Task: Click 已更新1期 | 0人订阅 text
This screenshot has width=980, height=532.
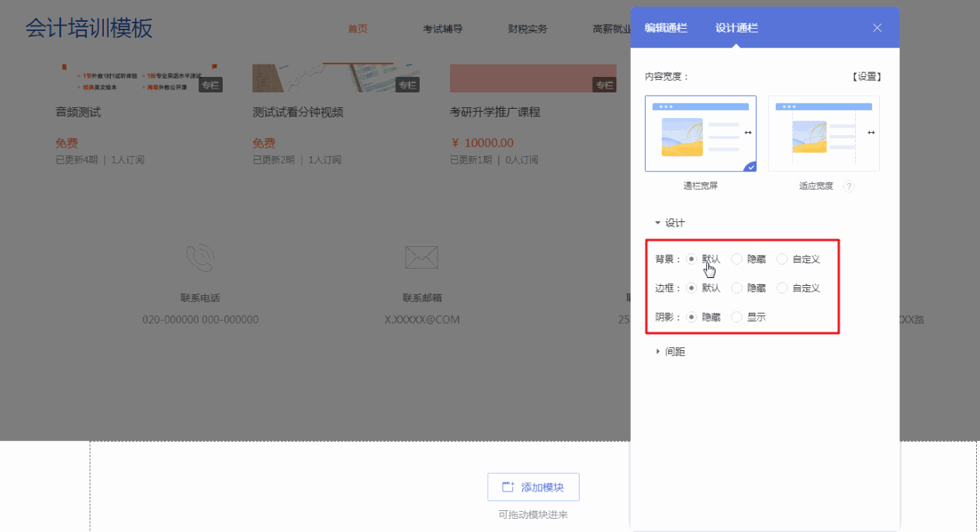Action: [494, 160]
